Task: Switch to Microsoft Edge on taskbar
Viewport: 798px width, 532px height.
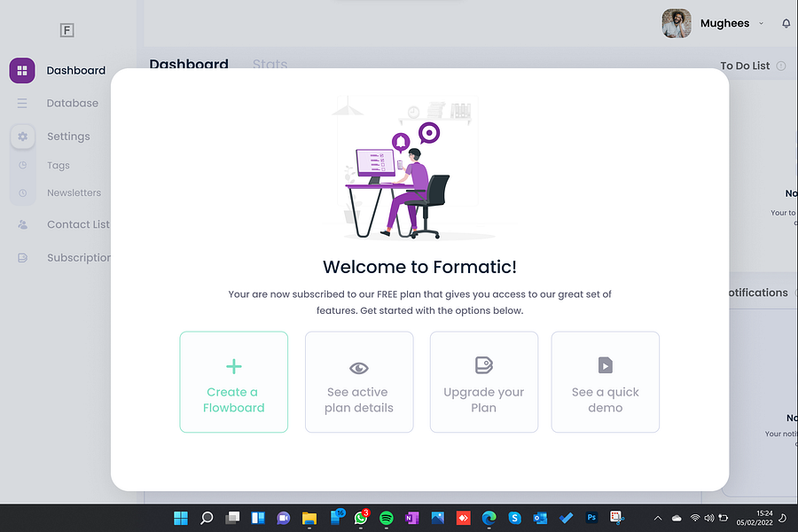Action: click(x=489, y=518)
